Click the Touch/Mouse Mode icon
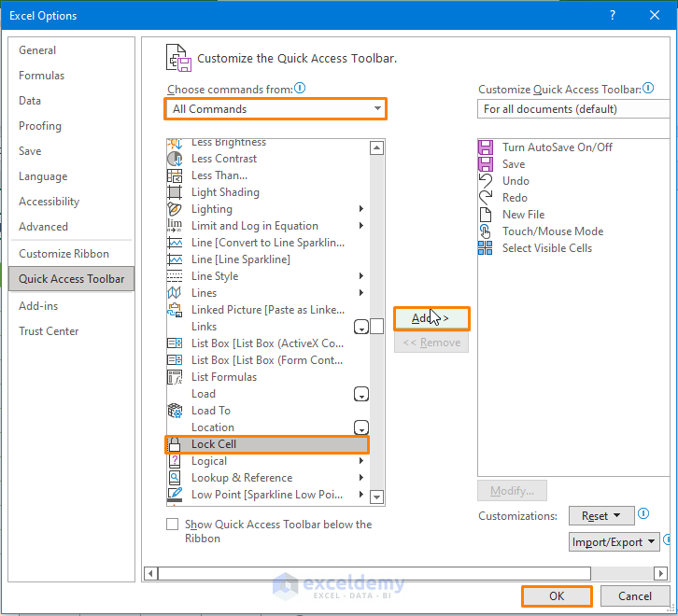This screenshot has height=616, width=678. (x=485, y=231)
